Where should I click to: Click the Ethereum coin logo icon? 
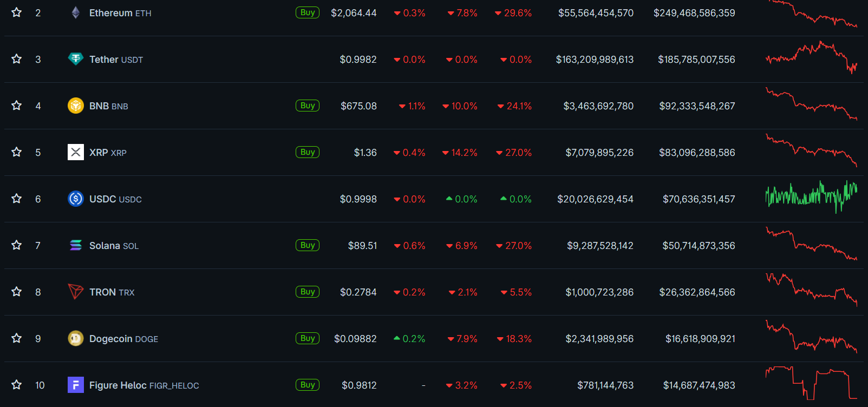coord(76,12)
